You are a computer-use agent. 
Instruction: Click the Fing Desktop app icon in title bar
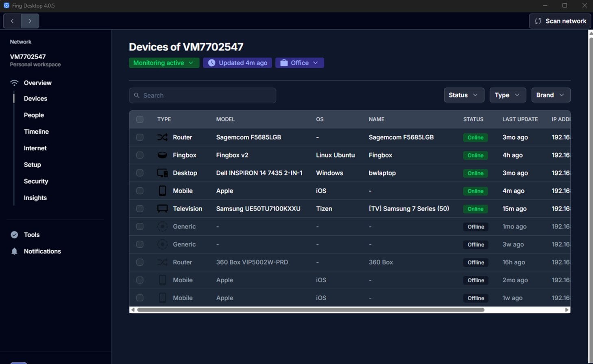[6, 5]
